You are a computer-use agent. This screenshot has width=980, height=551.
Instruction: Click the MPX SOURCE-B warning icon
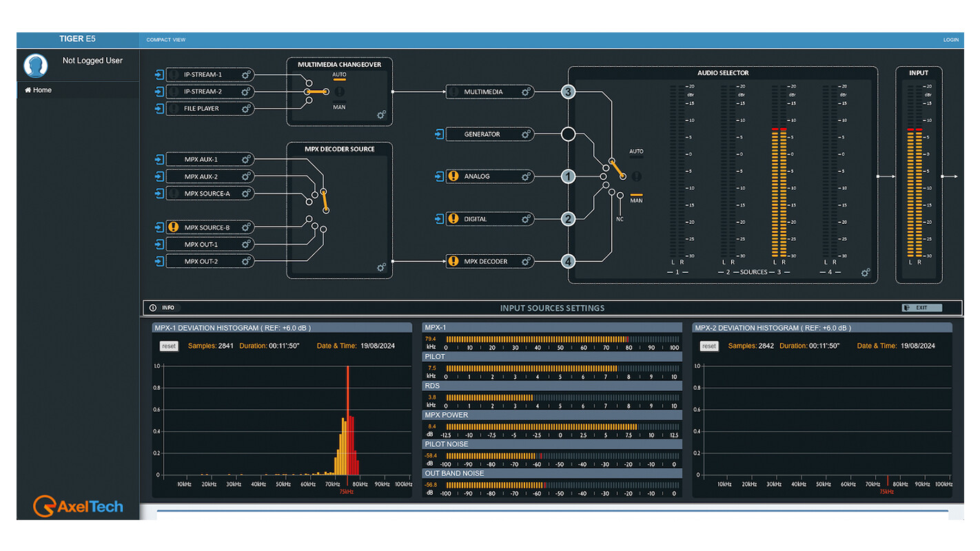[x=173, y=227]
